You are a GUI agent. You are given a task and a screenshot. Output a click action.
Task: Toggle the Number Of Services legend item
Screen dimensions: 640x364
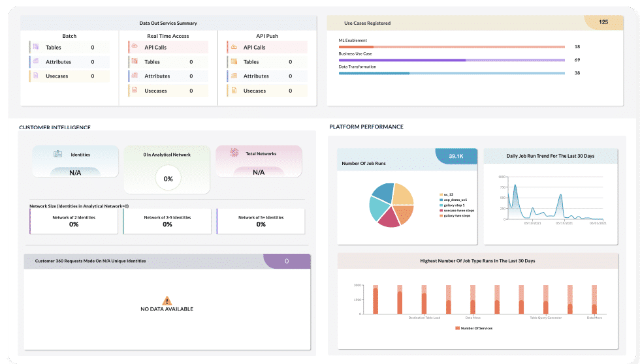click(x=473, y=328)
